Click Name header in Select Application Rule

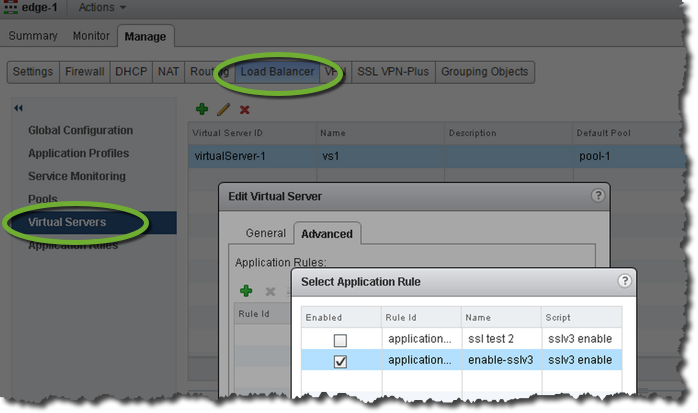pos(501,317)
